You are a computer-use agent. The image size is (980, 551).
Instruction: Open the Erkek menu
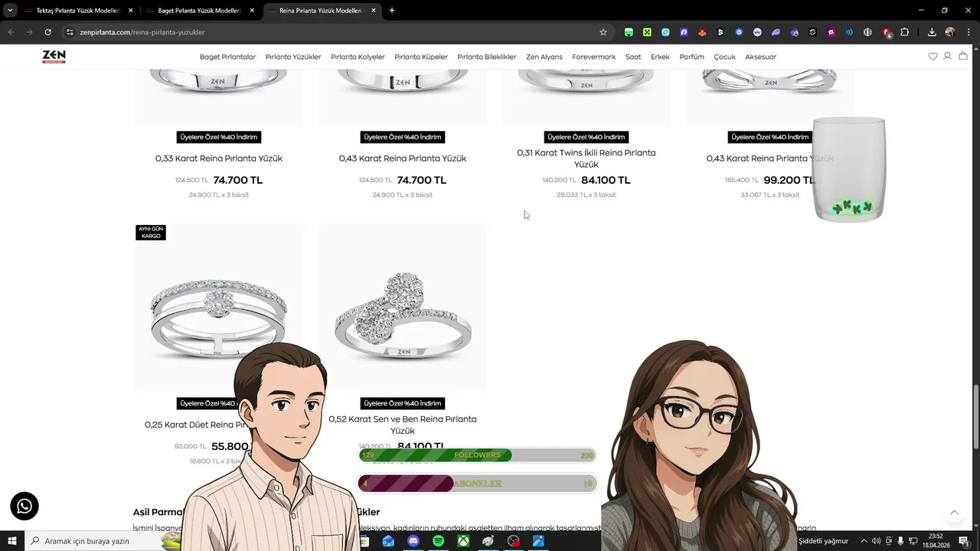(x=660, y=57)
